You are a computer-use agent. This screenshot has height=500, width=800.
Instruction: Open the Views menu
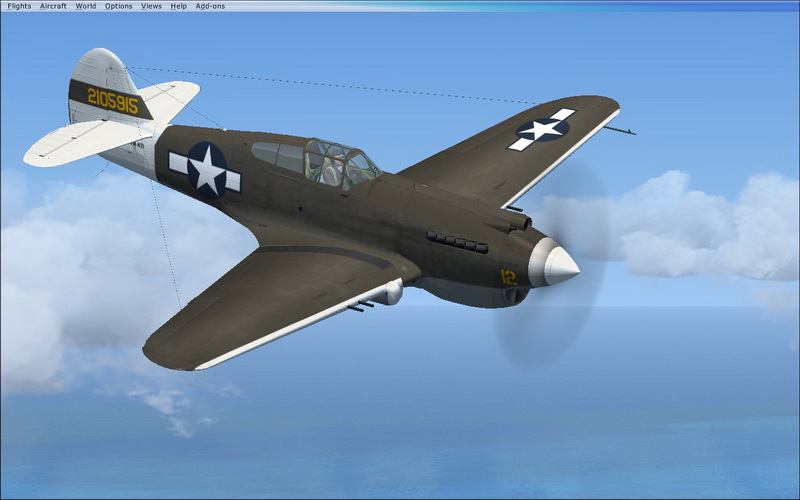pos(151,6)
